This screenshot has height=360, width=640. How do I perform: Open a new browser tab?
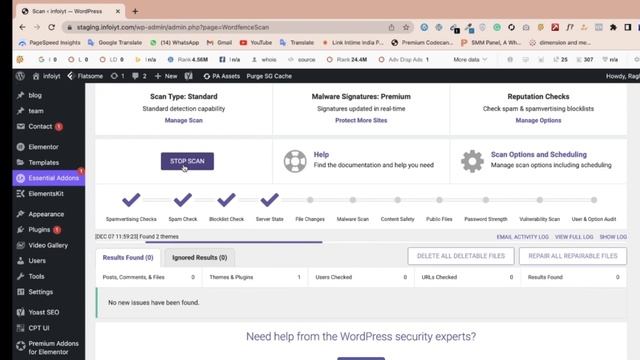click(x=135, y=11)
